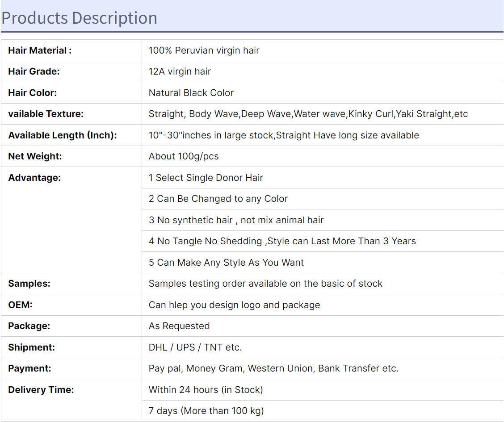
Task: Click the texture list starting with Straight, Body Wave
Action: (x=308, y=114)
